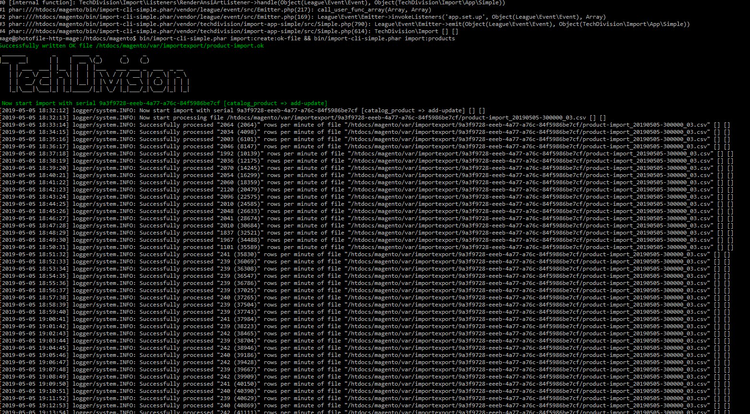The height and width of the screenshot is (414, 750).
Task: Select stack trace line #0 RenderAnsiArtListener
Action: tap(253, 2)
